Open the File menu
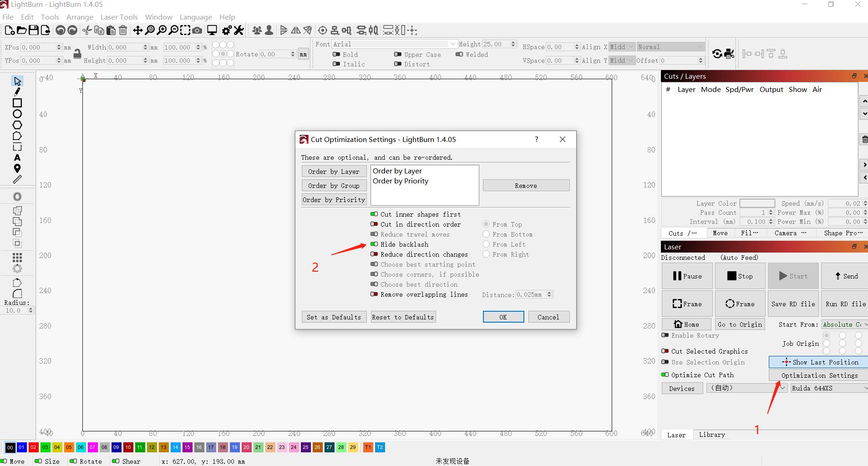The image size is (868, 466). [x=8, y=17]
